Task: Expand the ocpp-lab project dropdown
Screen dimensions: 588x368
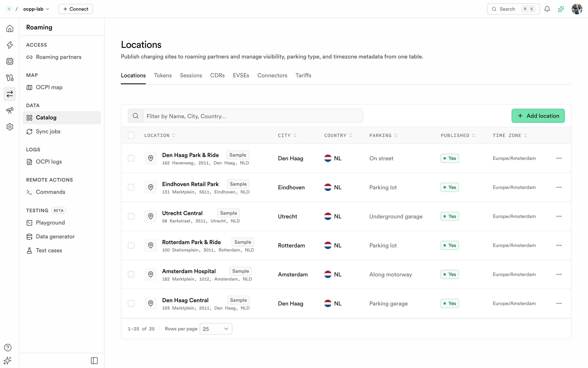Action: pyautogui.click(x=36, y=9)
